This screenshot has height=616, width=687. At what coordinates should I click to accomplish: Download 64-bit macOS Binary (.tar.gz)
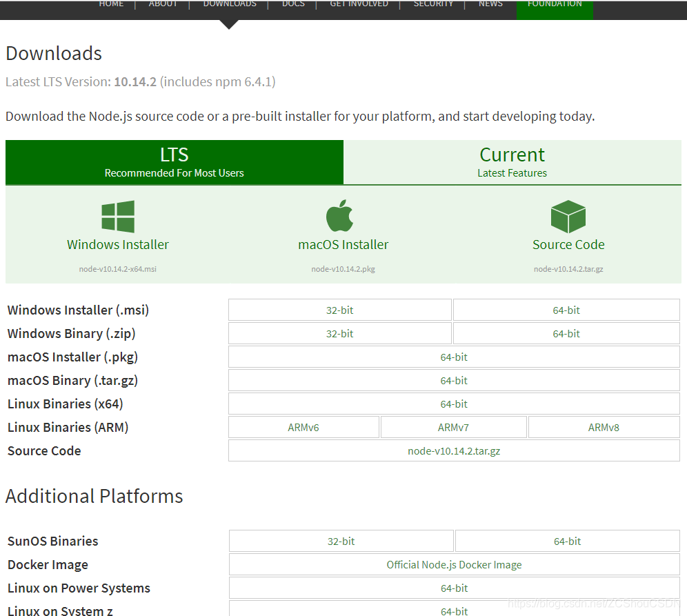coord(454,381)
